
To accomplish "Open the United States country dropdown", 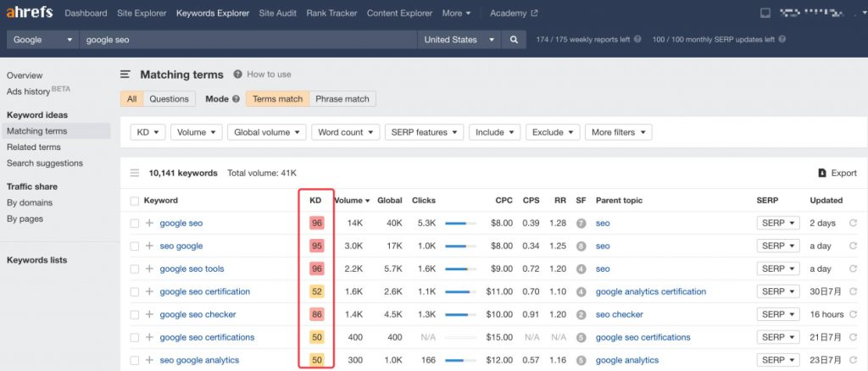I will 459,40.
